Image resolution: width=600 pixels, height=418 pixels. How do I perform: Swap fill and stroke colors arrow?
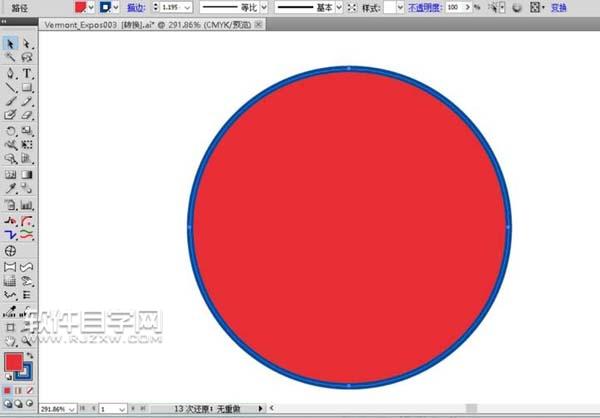click(30, 356)
